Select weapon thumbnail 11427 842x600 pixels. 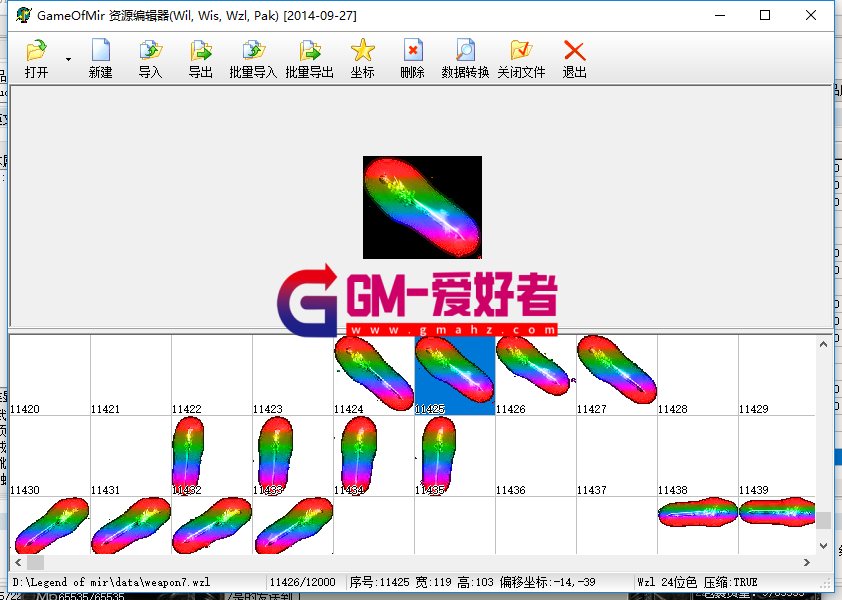(618, 375)
